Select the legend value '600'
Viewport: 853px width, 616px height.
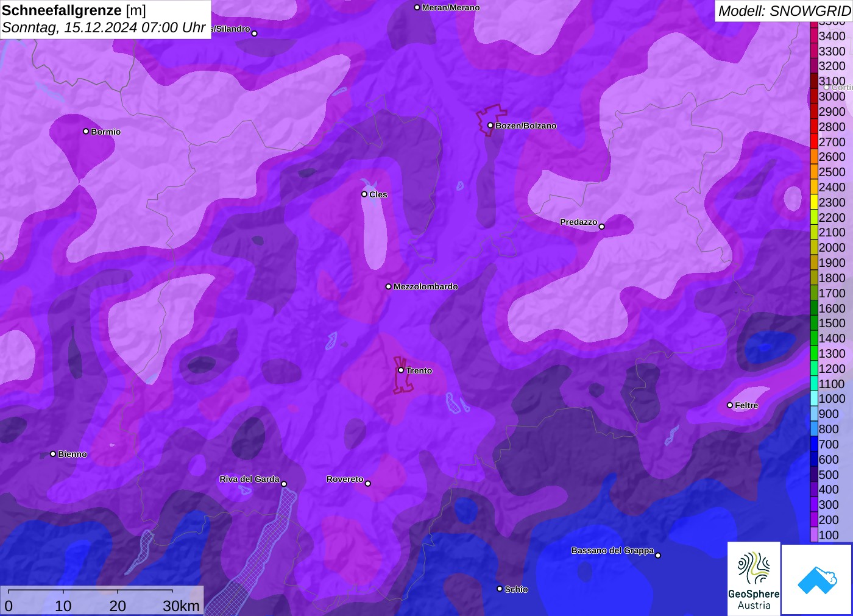coord(829,459)
